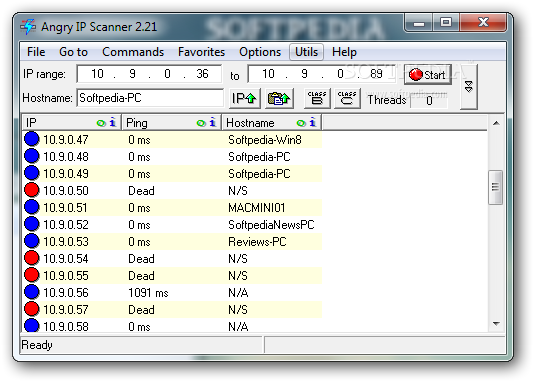Click the red status dot for 10.9.0.57
Screen dimensions: 534x382
click(x=32, y=309)
